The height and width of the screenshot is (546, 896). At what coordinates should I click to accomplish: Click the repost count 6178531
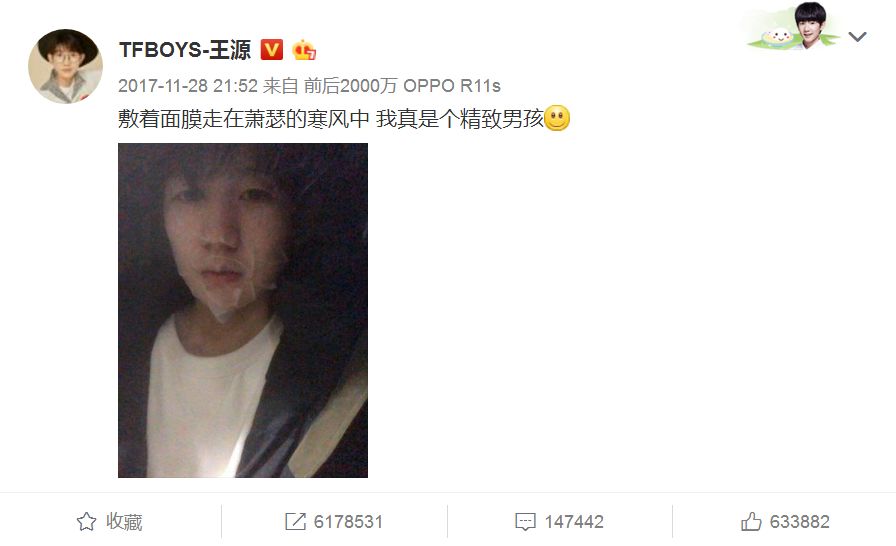tap(348, 521)
